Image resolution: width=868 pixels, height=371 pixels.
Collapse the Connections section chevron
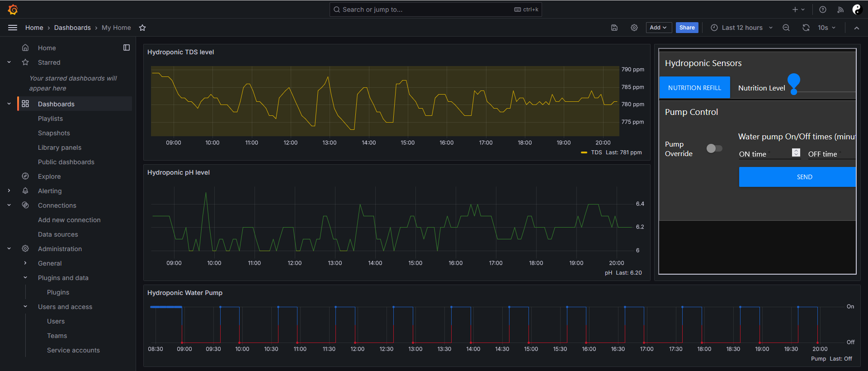coord(9,205)
